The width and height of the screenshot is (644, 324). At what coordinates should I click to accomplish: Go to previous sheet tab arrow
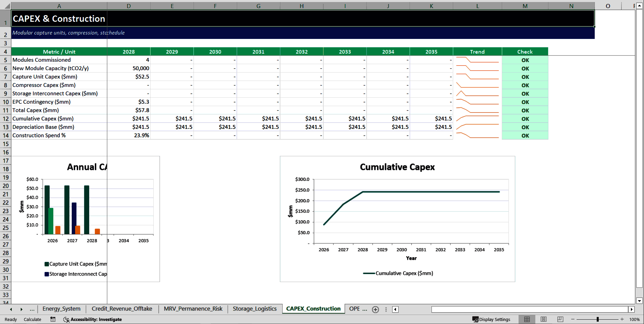tap(11, 309)
